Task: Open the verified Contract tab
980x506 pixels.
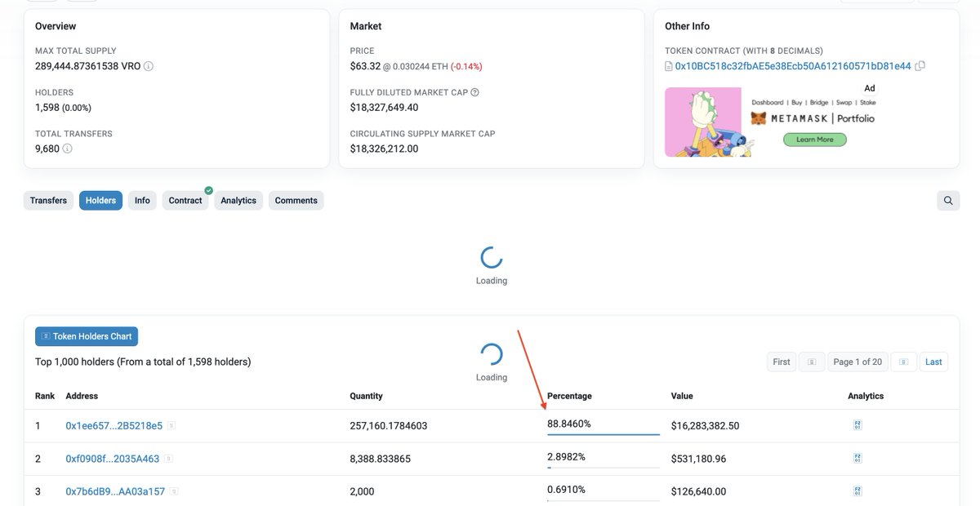Action: (x=185, y=200)
